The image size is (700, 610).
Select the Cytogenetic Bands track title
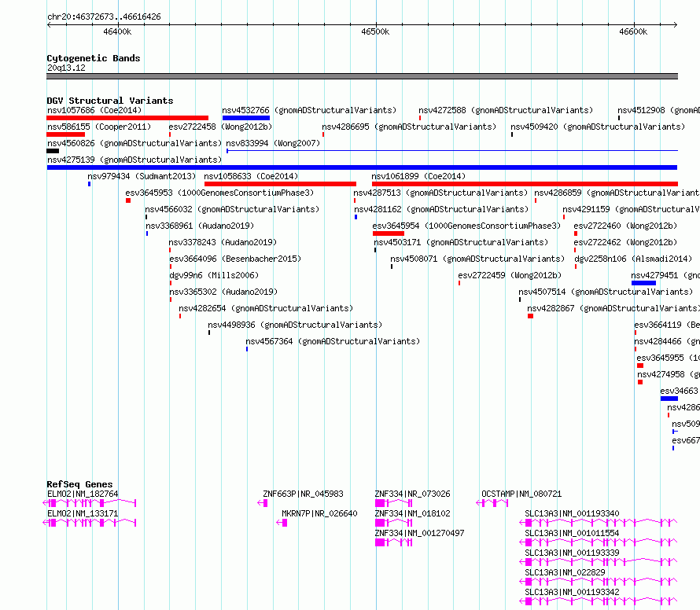coord(94,58)
